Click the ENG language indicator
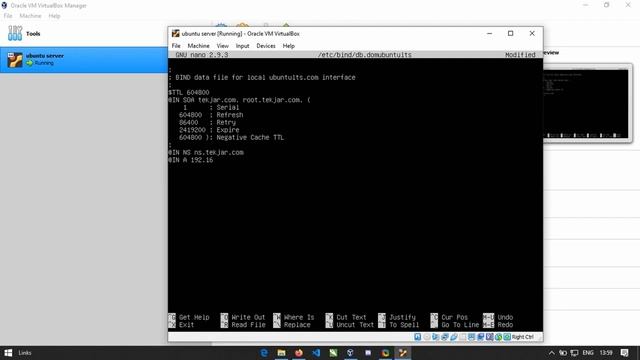The image size is (640, 360). click(588, 353)
